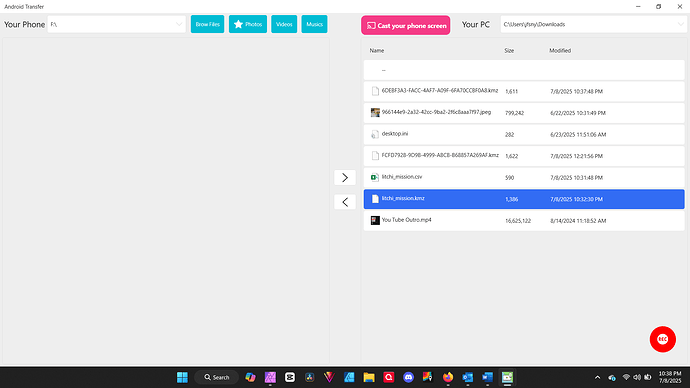Click left arrow to transfer to phone

coord(345,202)
